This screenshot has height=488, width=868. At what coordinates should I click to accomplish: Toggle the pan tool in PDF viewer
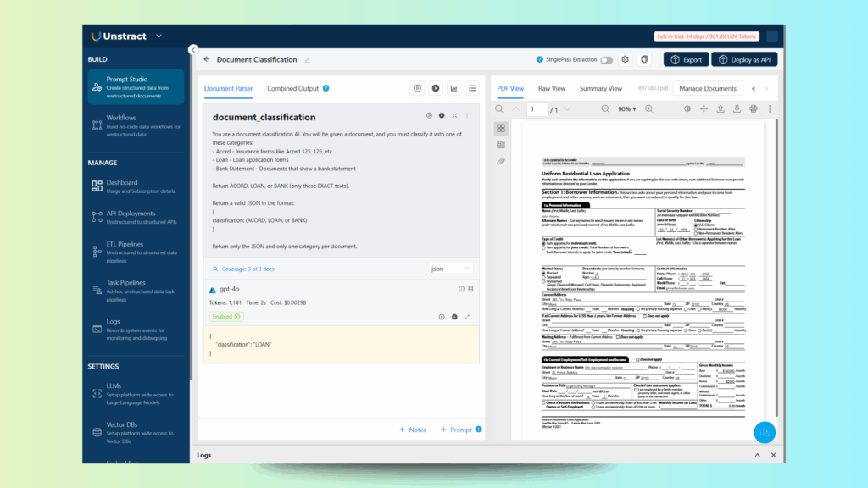click(704, 108)
